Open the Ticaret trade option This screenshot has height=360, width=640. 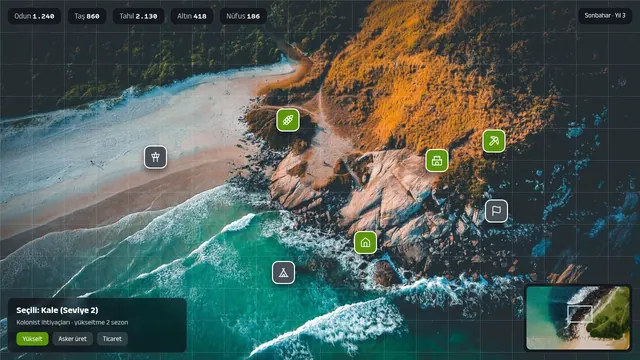[112, 339]
